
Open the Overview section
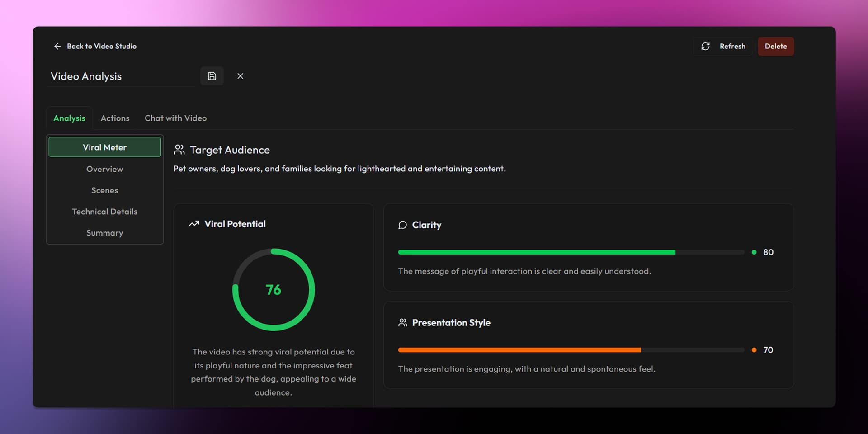pyautogui.click(x=104, y=169)
